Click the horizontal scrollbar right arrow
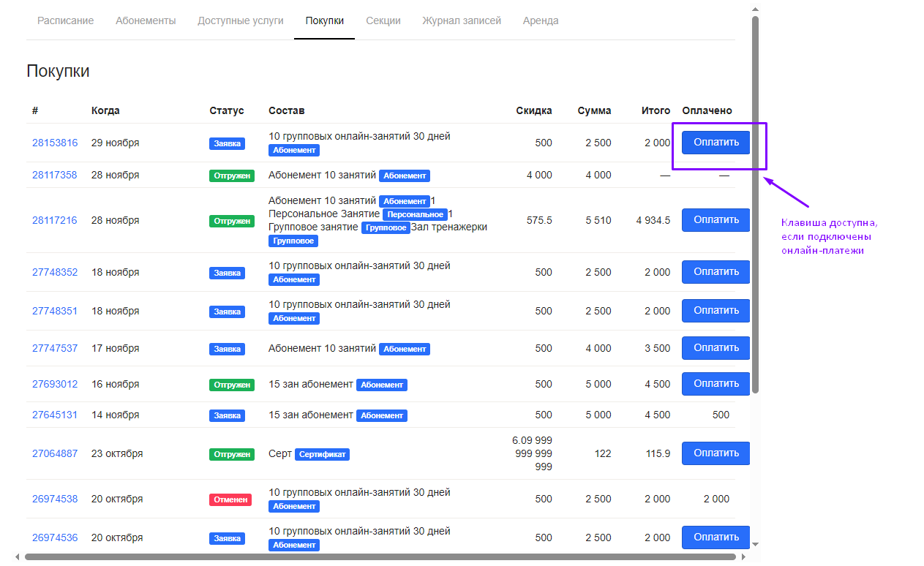This screenshot has height=566, width=924. (743, 556)
